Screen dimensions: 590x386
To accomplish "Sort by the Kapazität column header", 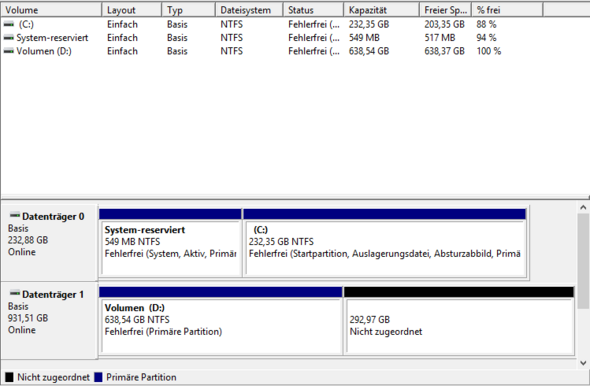I will coord(382,10).
